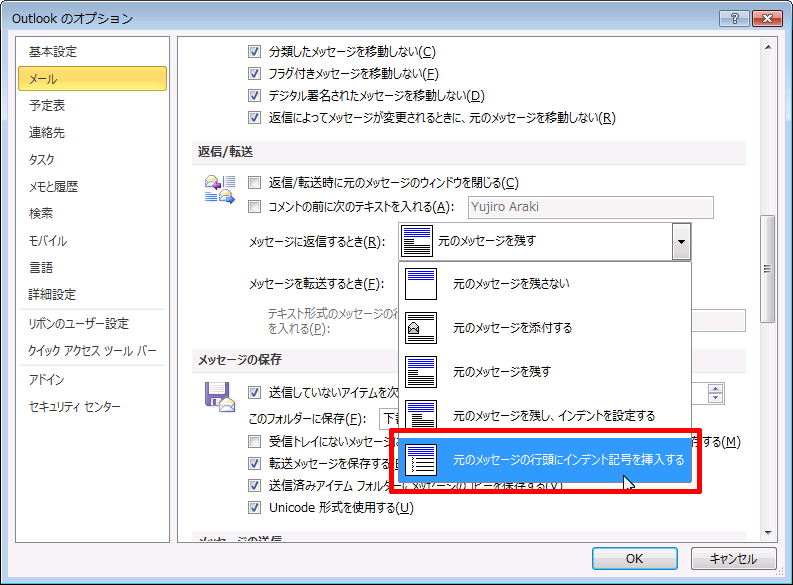793x585 pixels.
Task: Click the floppy disk save icon in メッセージの保存
Action: coord(219,397)
